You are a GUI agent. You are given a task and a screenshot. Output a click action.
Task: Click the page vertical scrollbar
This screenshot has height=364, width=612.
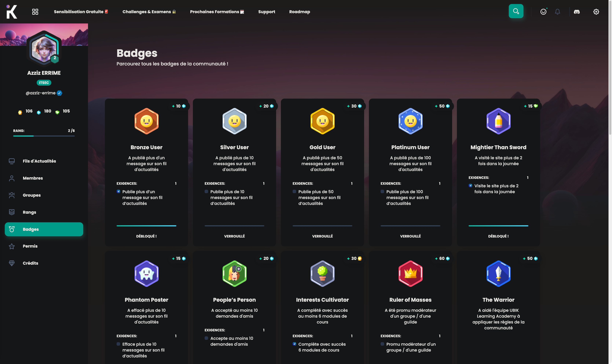tap(610, 67)
